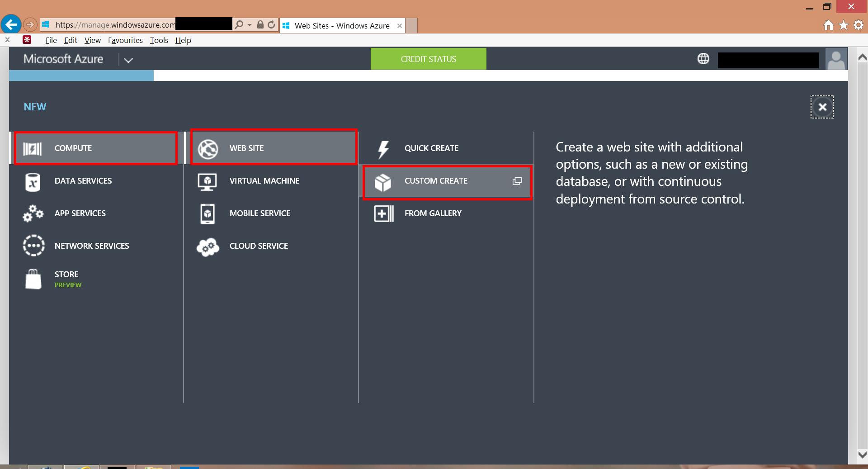The image size is (868, 469).
Task: Click the Custom Create box icon
Action: tap(382, 183)
